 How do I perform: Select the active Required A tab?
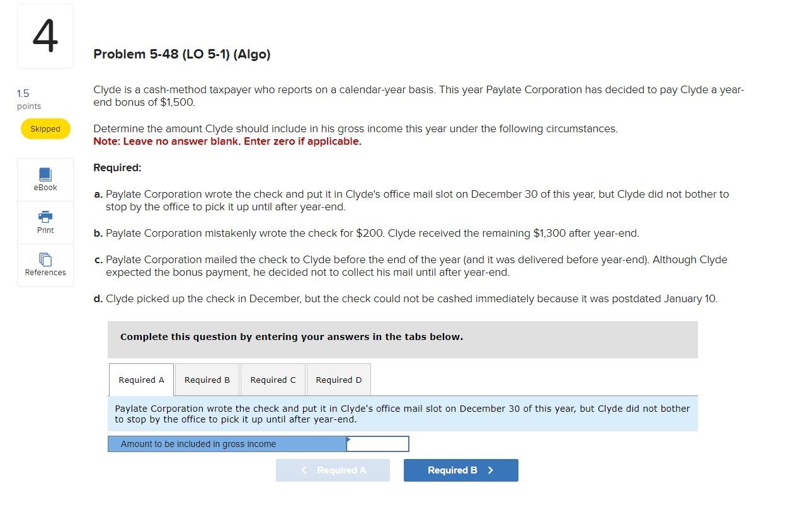141,380
